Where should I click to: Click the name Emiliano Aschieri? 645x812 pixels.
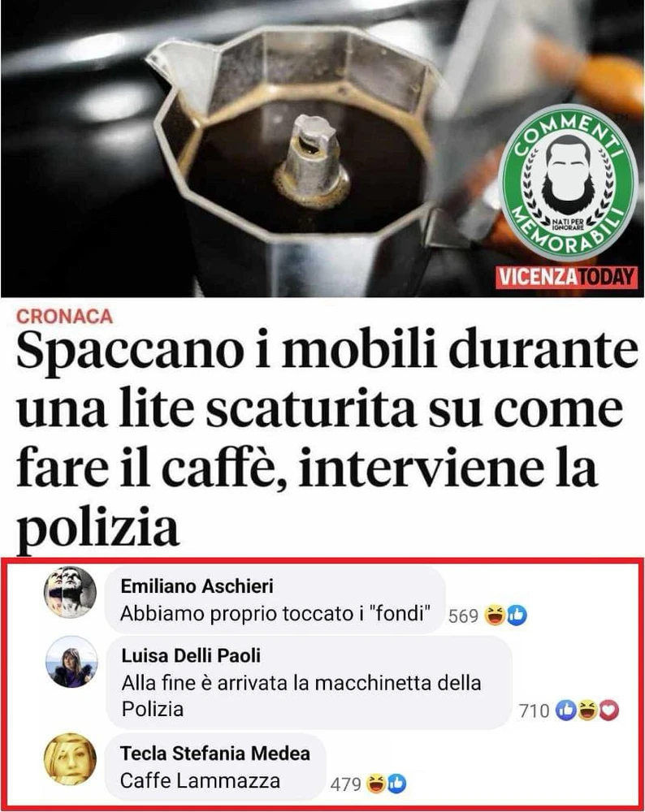197,586
